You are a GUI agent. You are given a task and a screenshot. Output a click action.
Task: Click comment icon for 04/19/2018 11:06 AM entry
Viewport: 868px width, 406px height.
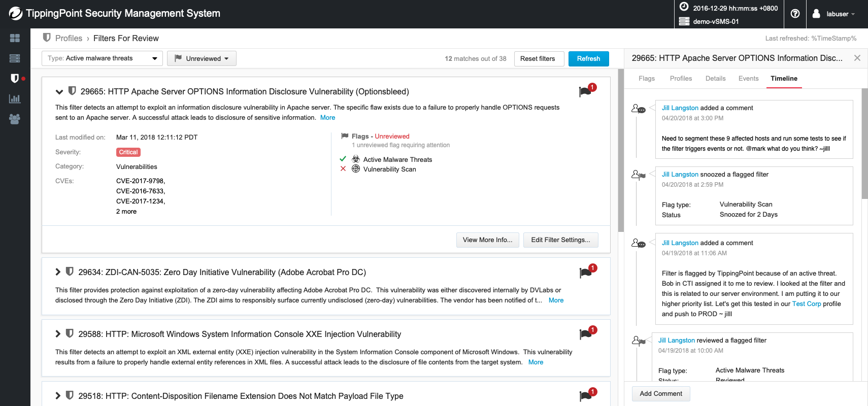638,244
